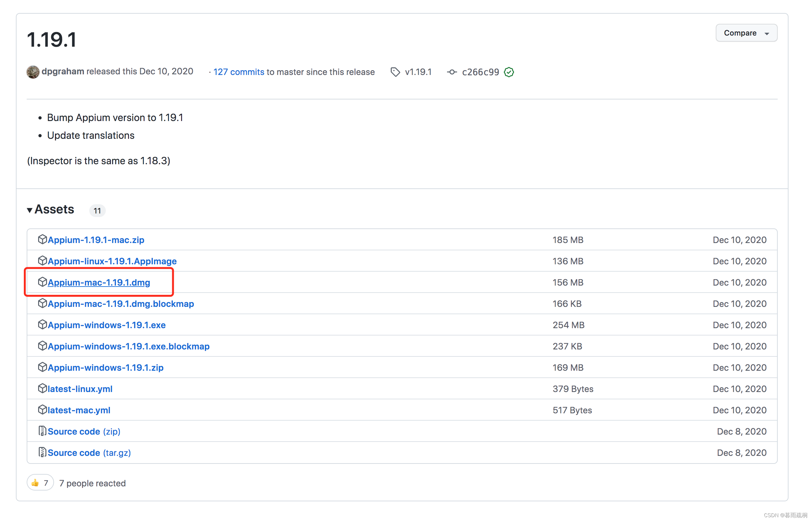Open the Compare dropdown button
The height and width of the screenshot is (521, 812).
click(x=746, y=33)
